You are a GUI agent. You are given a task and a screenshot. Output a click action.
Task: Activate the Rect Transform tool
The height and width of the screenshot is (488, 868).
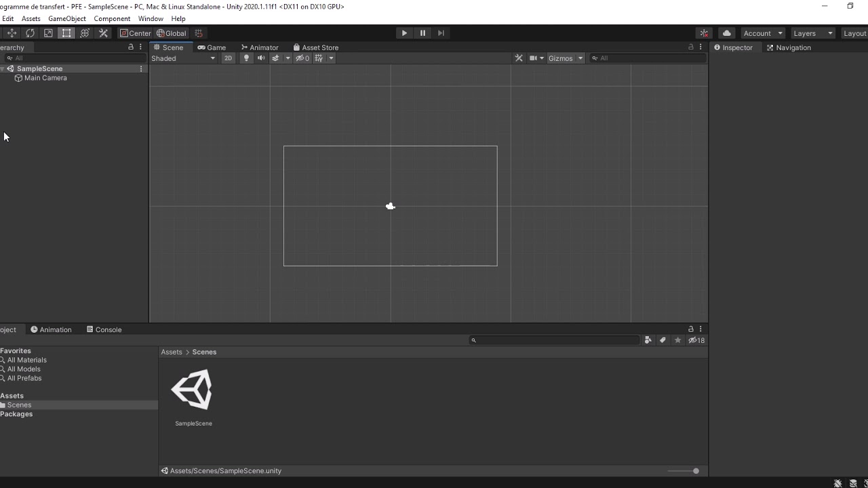click(66, 33)
